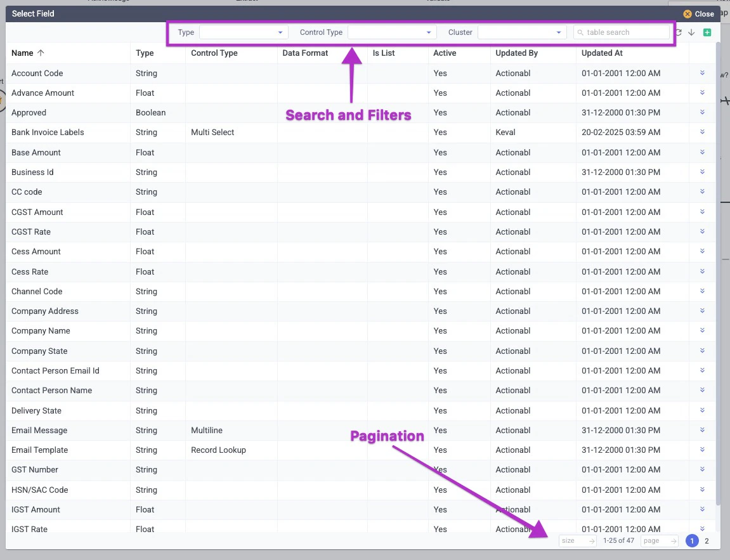The height and width of the screenshot is (560, 730).
Task: Select the IGST Rate field name
Action: (29, 530)
